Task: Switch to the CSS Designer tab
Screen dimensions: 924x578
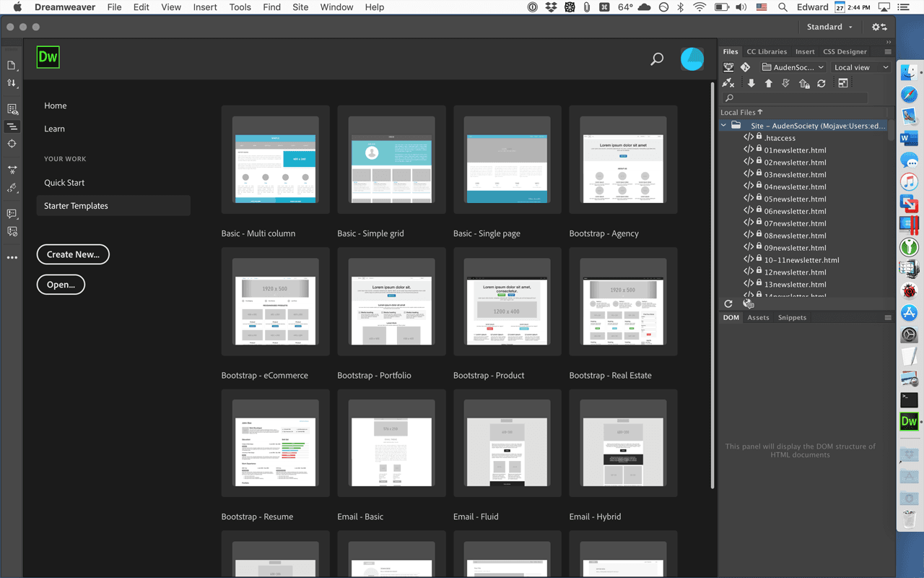Action: [x=845, y=52]
